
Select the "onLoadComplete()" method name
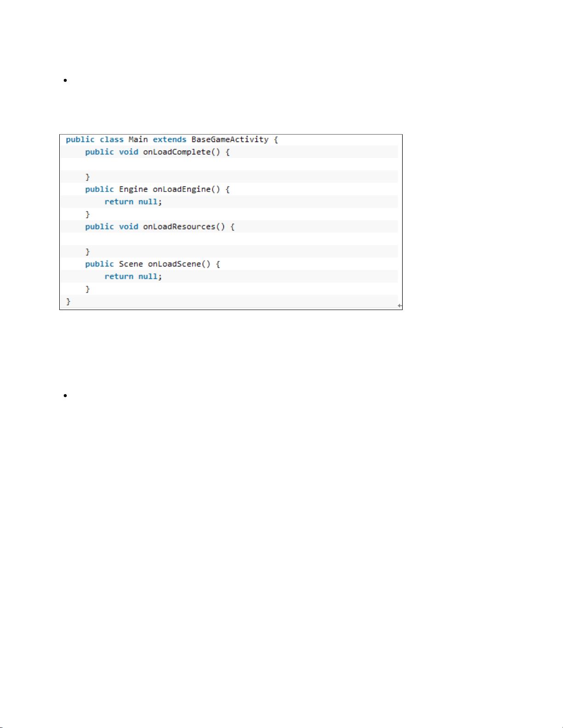(x=182, y=152)
